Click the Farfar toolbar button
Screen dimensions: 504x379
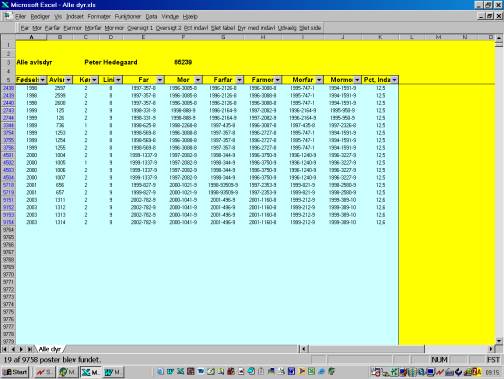tap(52, 28)
